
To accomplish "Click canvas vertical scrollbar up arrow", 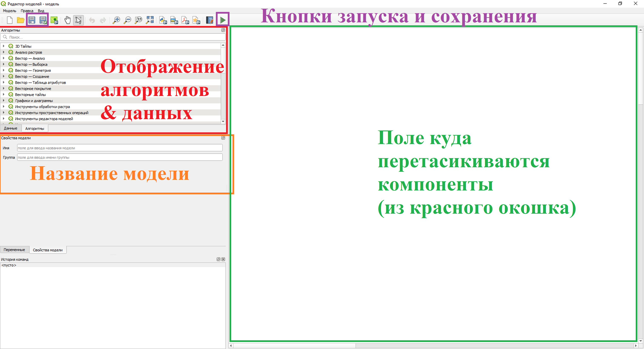I will (641, 30).
